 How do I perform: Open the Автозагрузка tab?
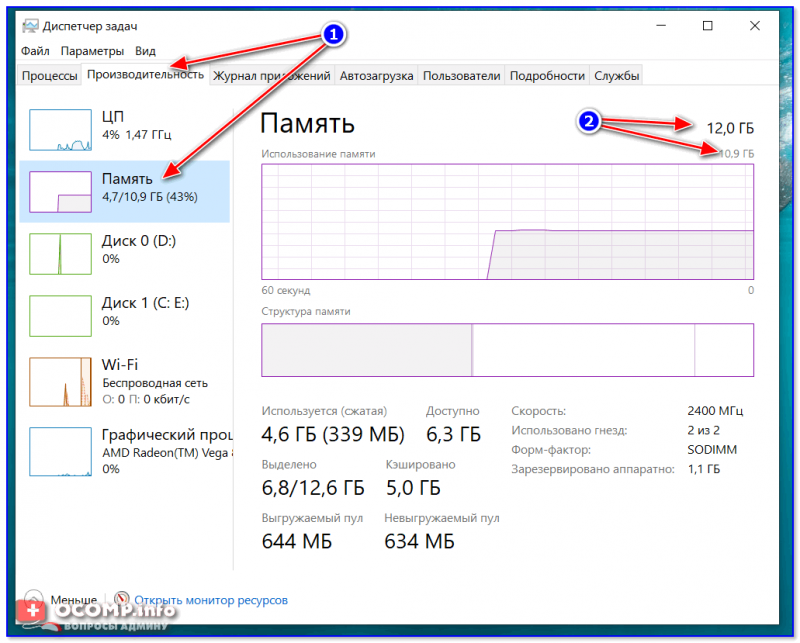[x=377, y=76]
